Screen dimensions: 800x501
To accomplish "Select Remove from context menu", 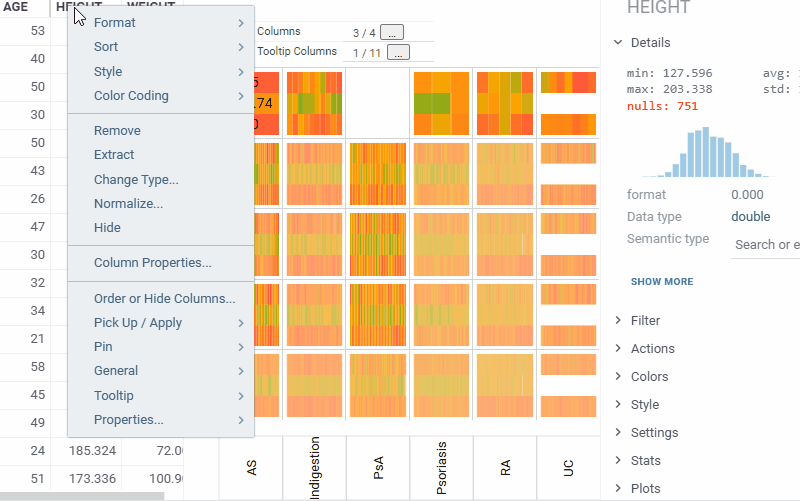I will 117,131.
